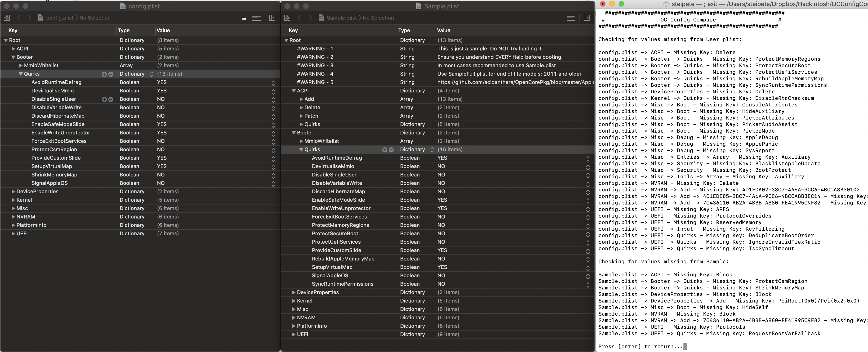Collapse Booter dictionary in Sample.plist
Image resolution: width=868 pixels, height=352 pixels.
(x=294, y=133)
